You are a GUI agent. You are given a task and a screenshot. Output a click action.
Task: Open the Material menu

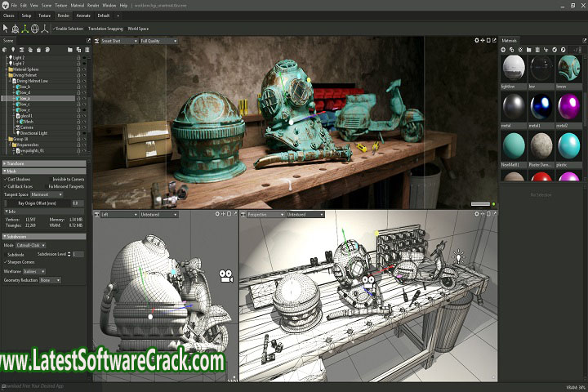click(x=77, y=5)
